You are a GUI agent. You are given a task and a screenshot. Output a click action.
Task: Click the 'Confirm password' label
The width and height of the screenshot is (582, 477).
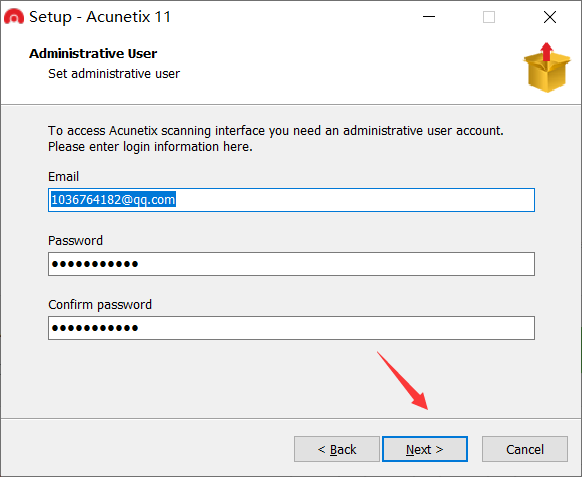(x=100, y=304)
